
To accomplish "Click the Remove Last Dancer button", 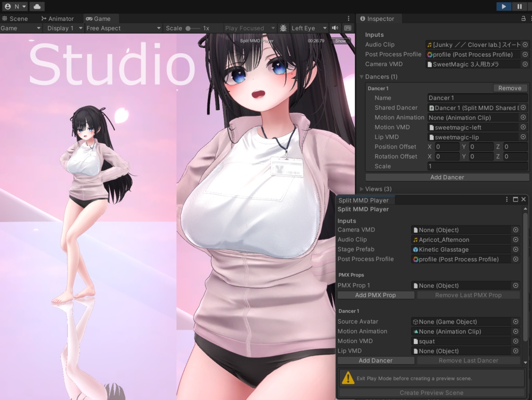I will pyautogui.click(x=468, y=361).
